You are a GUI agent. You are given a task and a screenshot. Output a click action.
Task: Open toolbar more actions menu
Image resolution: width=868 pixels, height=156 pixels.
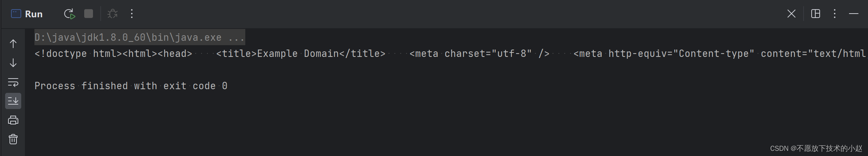(x=132, y=14)
